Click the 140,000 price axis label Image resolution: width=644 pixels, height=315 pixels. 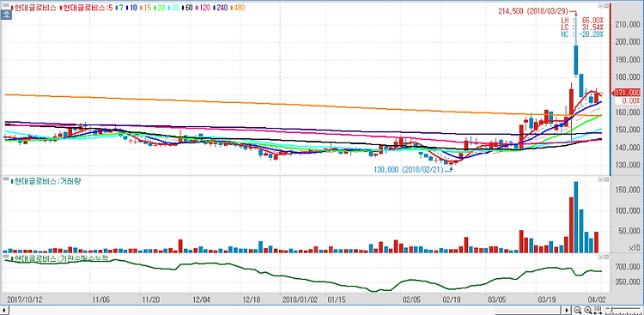(628, 148)
